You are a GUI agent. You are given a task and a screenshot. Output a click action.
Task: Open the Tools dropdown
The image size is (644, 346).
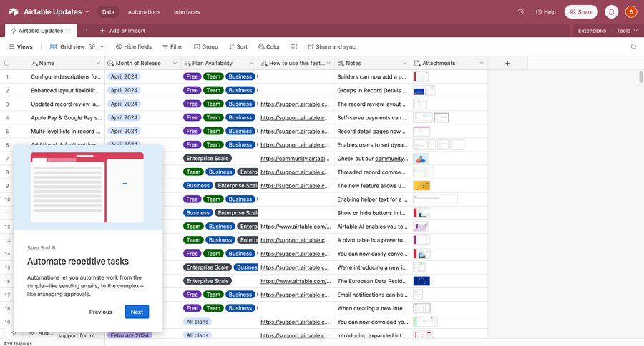pyautogui.click(x=627, y=30)
